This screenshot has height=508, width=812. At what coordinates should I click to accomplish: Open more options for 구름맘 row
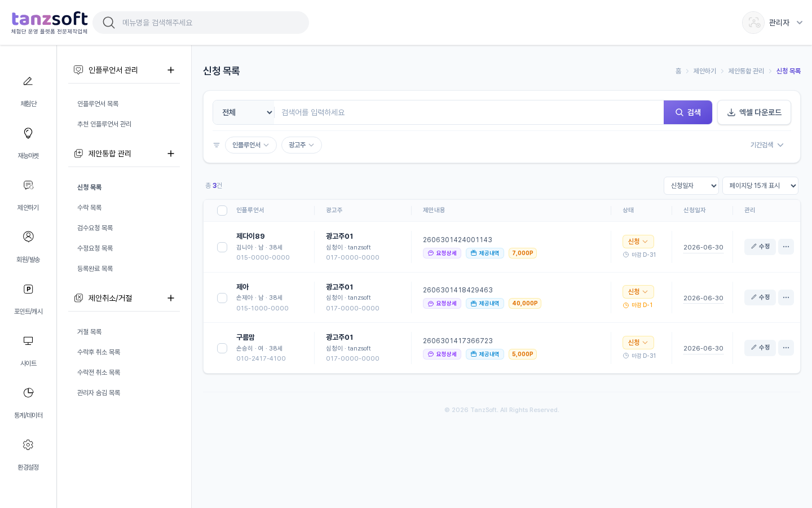coord(786,348)
